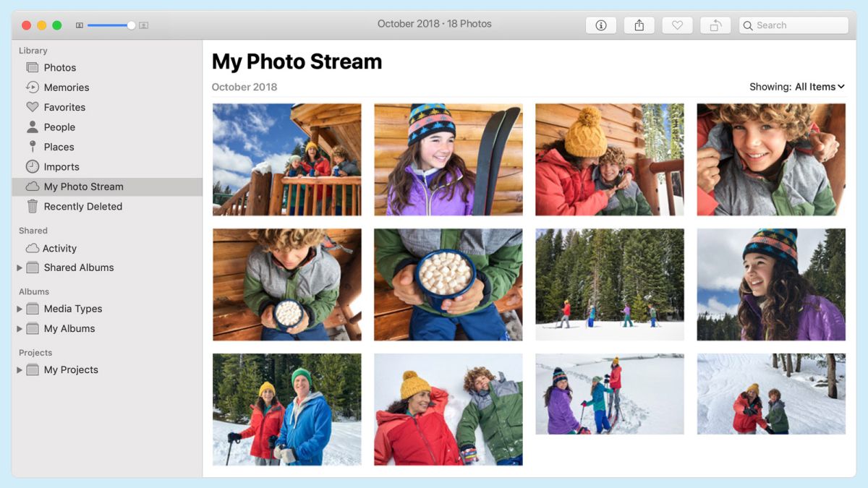Click the Share icon in the toolbar
868x488 pixels.
click(x=639, y=24)
